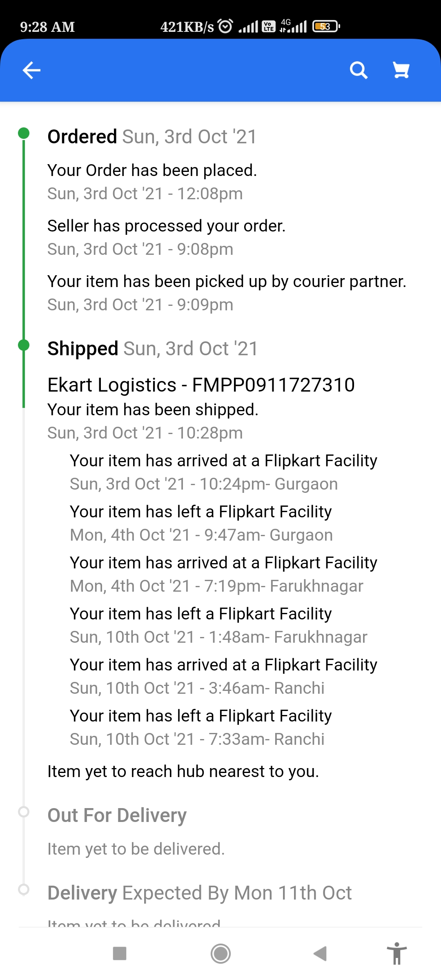This screenshot has height=980, width=441.
Task: Tap the back arrow icon
Action: (x=31, y=70)
